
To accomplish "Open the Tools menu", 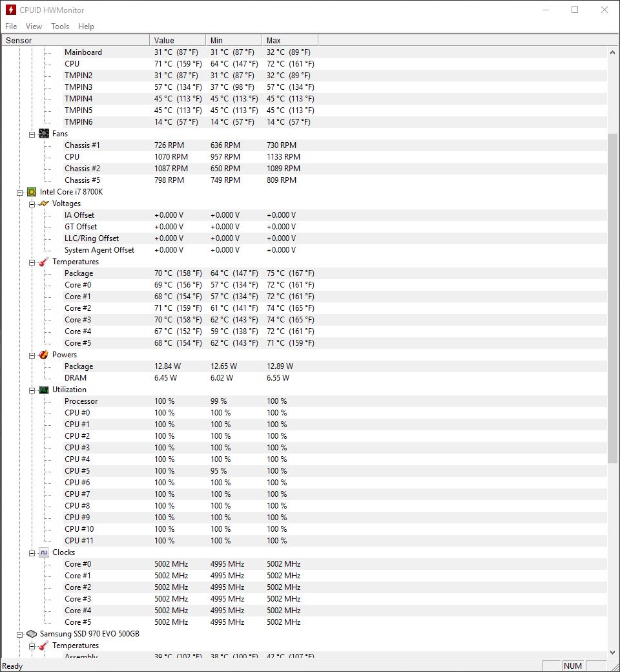I will pos(60,26).
